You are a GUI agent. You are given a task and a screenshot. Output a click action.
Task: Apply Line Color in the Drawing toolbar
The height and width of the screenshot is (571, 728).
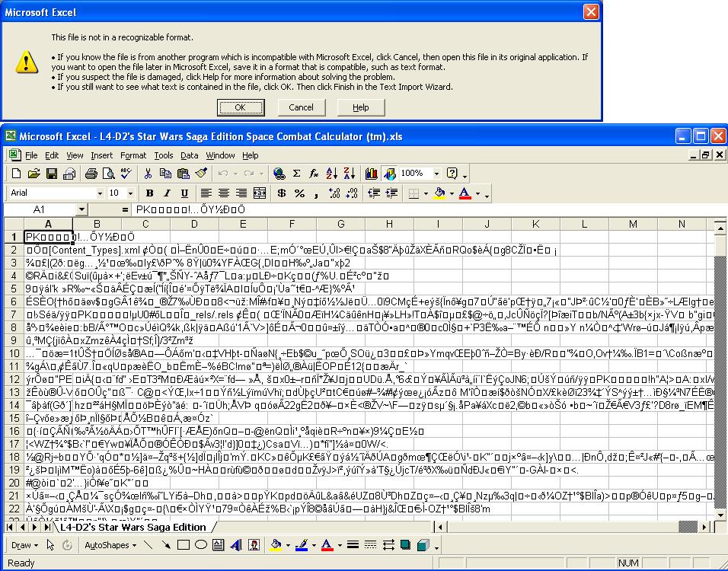[302, 545]
